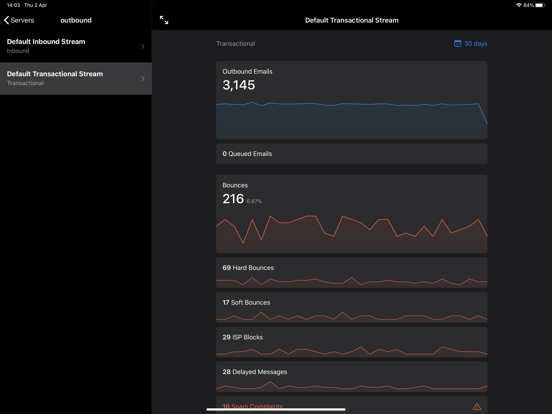Check the battery indicator in status bar
Screen dimensions: 552x414
coord(540,5)
